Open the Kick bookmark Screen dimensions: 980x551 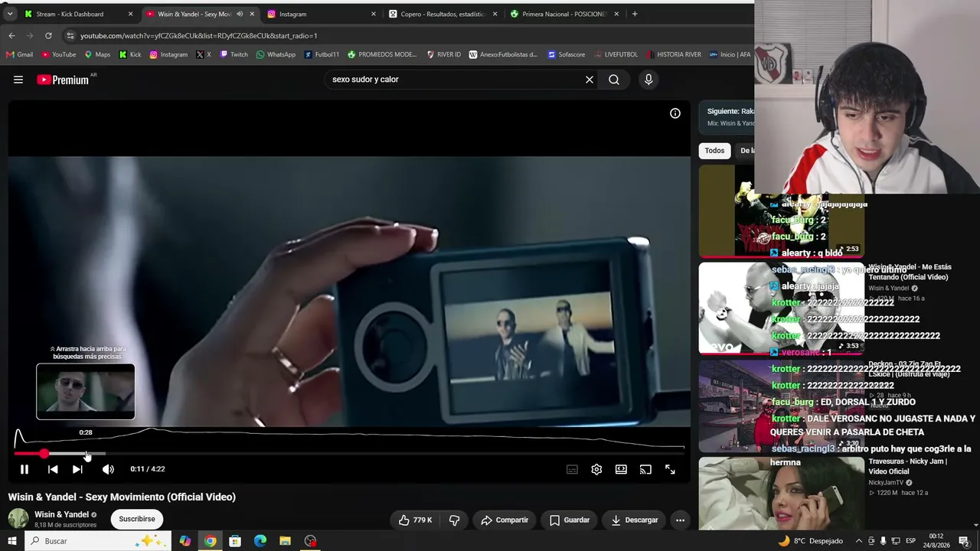(130, 54)
